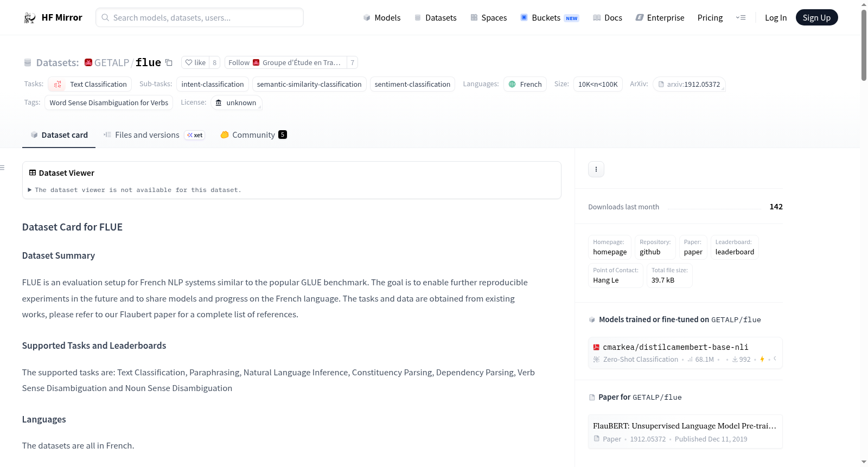
Task: Open Spaces in the top navigation
Action: [489, 17]
